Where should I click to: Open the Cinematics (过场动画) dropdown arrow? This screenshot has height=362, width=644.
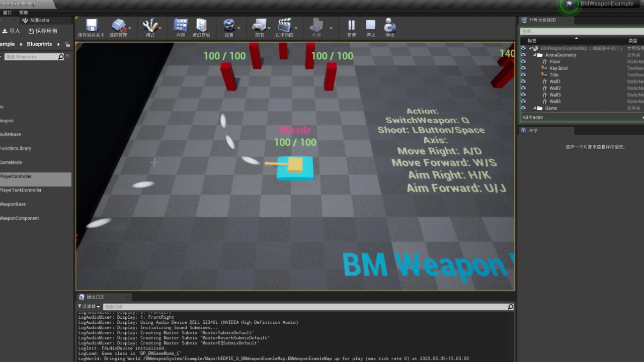tap(296, 28)
